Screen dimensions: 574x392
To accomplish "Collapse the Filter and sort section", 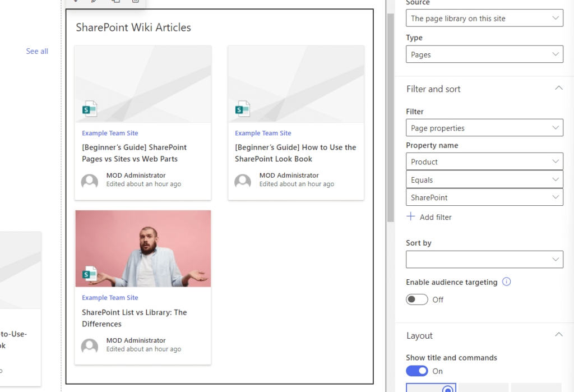I will [x=559, y=88].
